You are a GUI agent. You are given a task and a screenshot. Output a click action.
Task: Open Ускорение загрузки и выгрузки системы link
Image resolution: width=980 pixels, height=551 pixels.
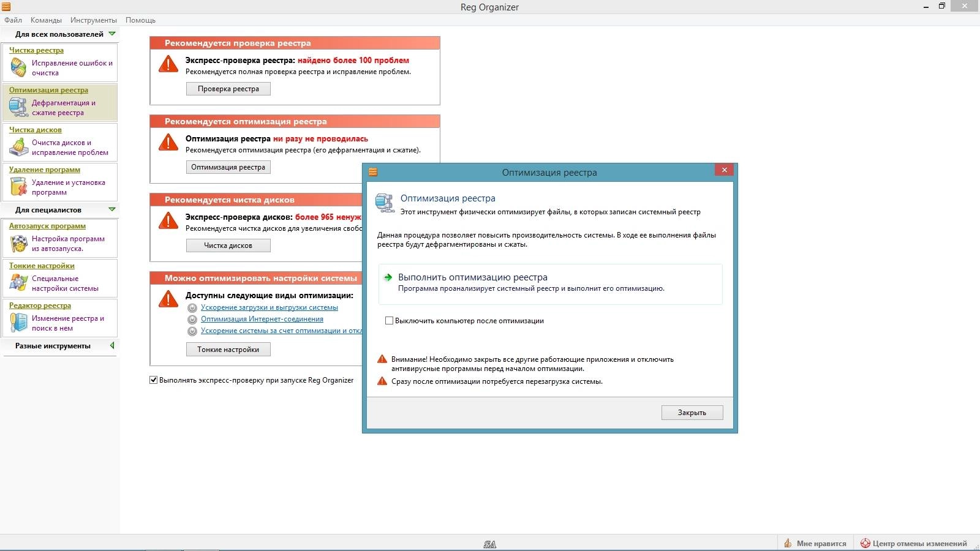(269, 308)
